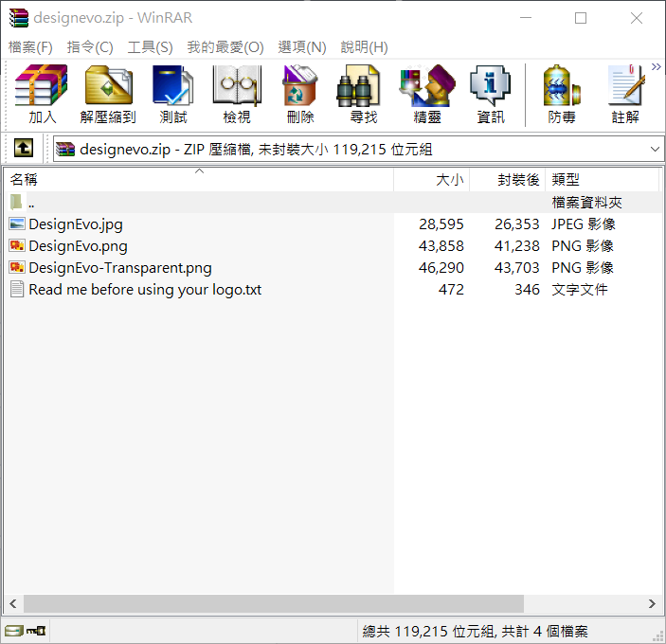Viewport: 666px width, 644px height.
Task: Click the 測試 (Test) toolbar icon
Action: pos(172,85)
